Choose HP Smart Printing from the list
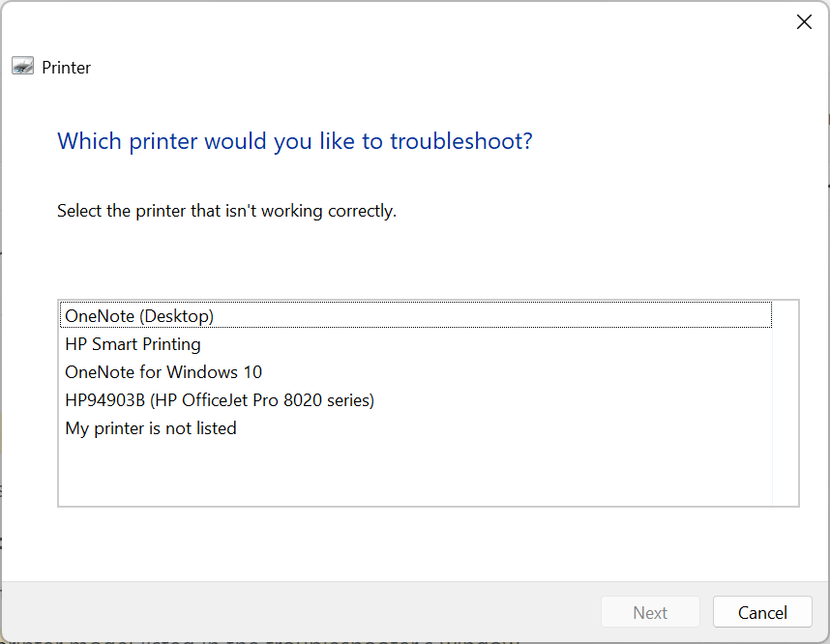The height and width of the screenshot is (644, 830). pos(133,344)
